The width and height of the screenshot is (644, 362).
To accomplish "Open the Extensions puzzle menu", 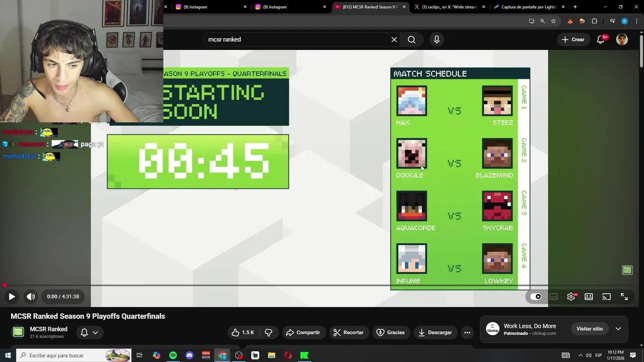I will pyautogui.click(x=595, y=21).
